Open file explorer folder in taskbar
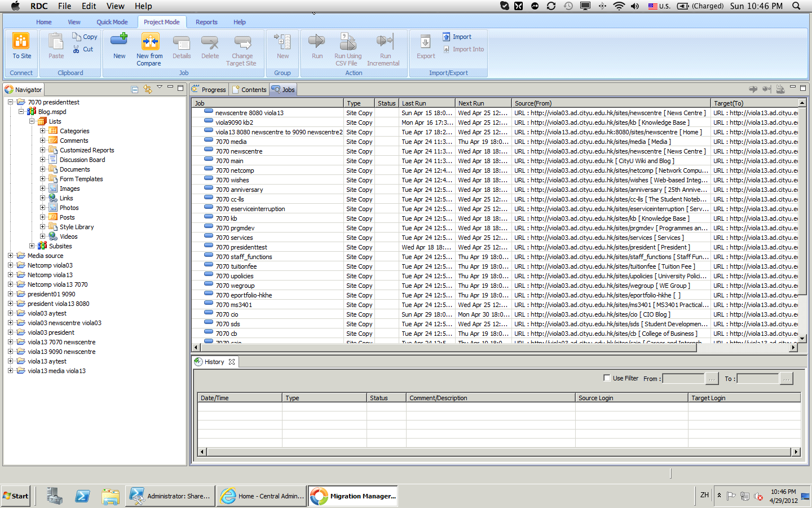Image resolution: width=812 pixels, height=508 pixels. pyautogui.click(x=111, y=496)
